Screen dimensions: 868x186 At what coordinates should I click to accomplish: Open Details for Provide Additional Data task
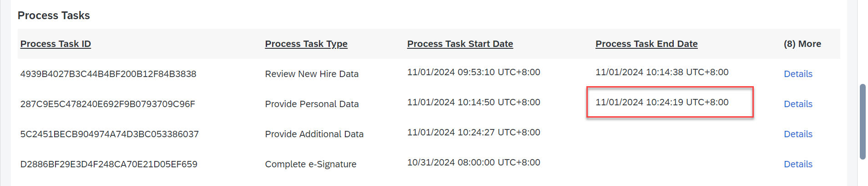(x=798, y=134)
